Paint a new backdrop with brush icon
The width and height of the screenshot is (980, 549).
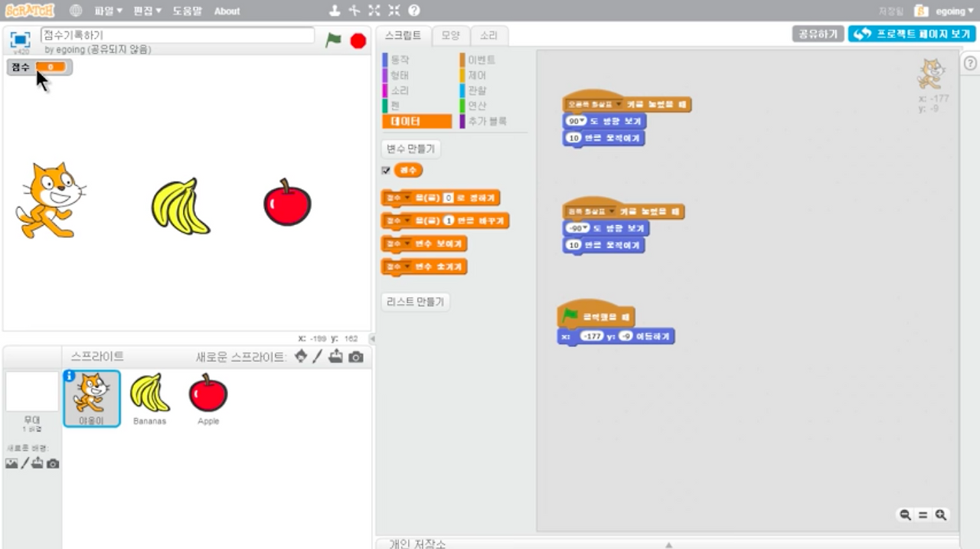24,463
